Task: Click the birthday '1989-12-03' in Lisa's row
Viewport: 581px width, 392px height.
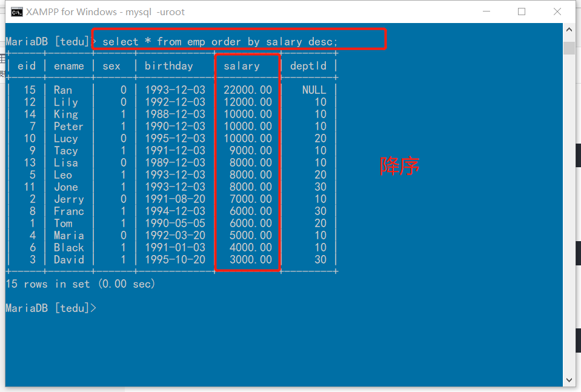Action: [175, 162]
